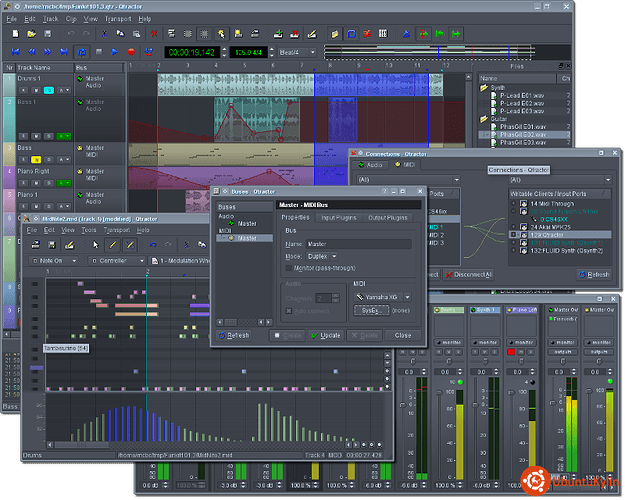Click Refresh icon button in Connections window

click(593, 274)
